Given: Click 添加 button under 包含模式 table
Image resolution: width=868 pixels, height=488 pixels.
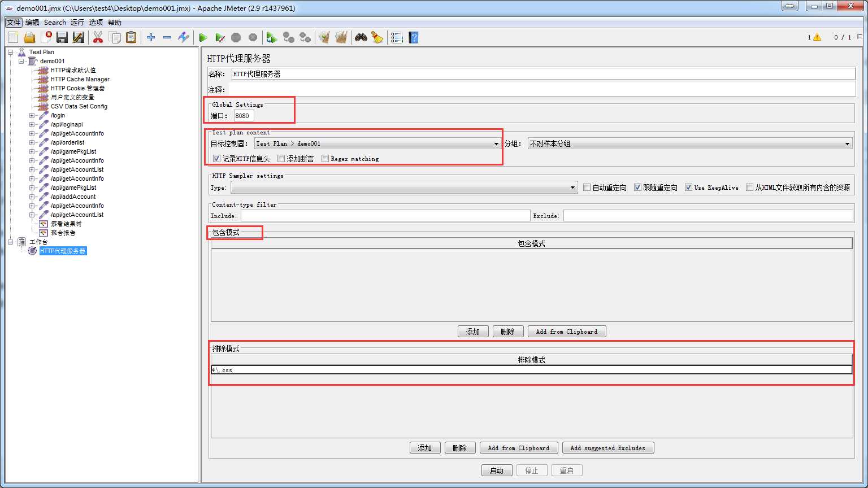Looking at the screenshot, I should [473, 332].
